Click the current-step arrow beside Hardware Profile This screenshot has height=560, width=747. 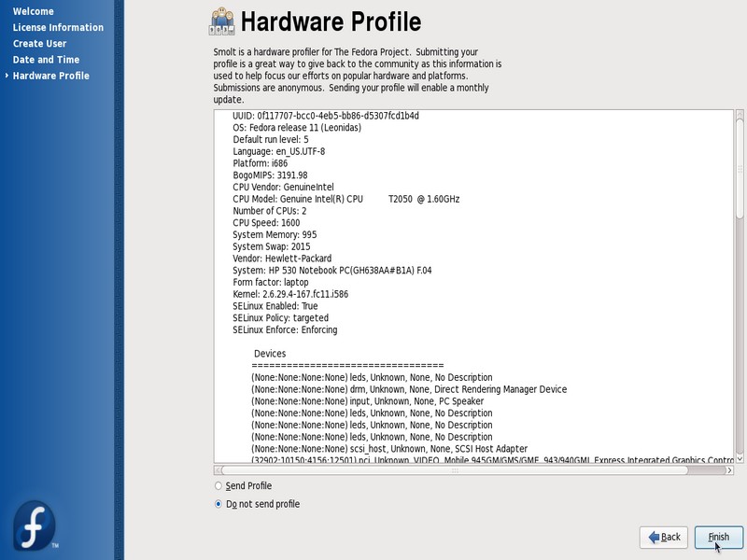(7, 76)
